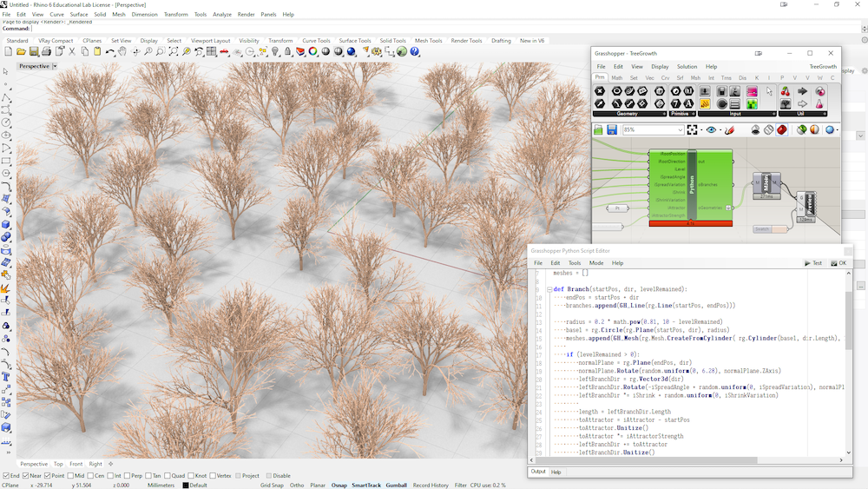Toggle Grid Snap in status bar
Image resolution: width=868 pixels, height=489 pixels.
coord(272,486)
